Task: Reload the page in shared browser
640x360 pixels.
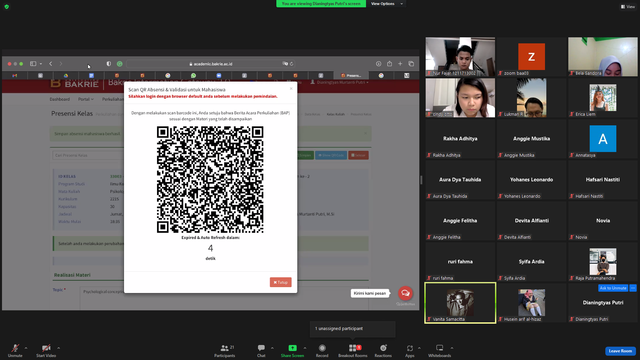Action: pos(291,64)
